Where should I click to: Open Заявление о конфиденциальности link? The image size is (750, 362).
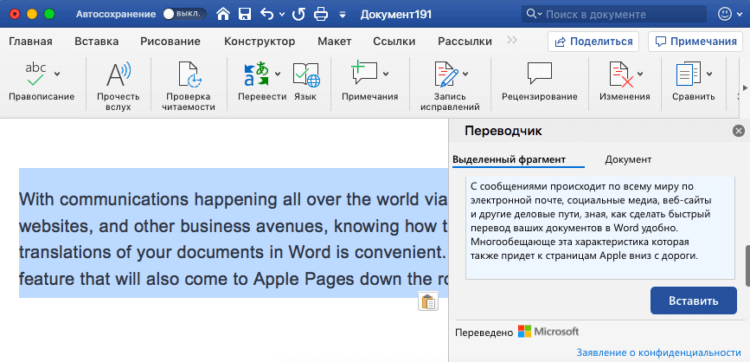tap(659, 353)
